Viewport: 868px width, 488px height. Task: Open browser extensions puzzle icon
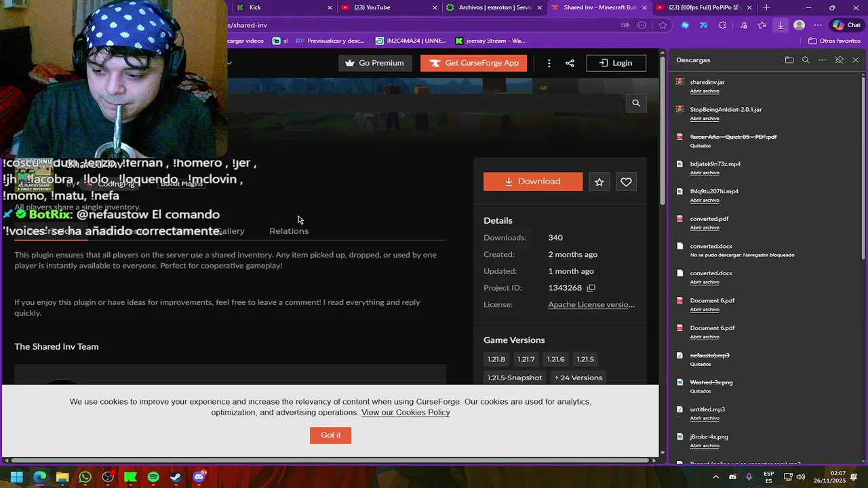coord(722,25)
